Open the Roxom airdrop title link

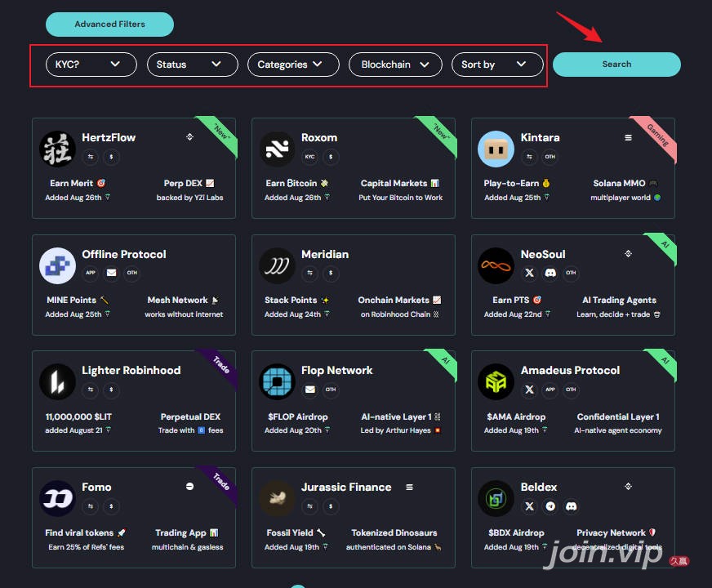[319, 137]
